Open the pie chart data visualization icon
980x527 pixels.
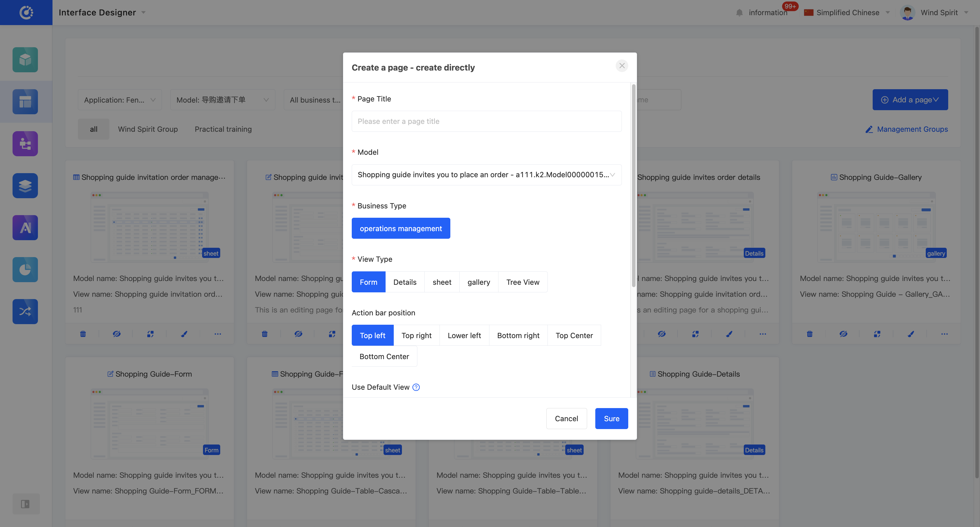coord(25,270)
